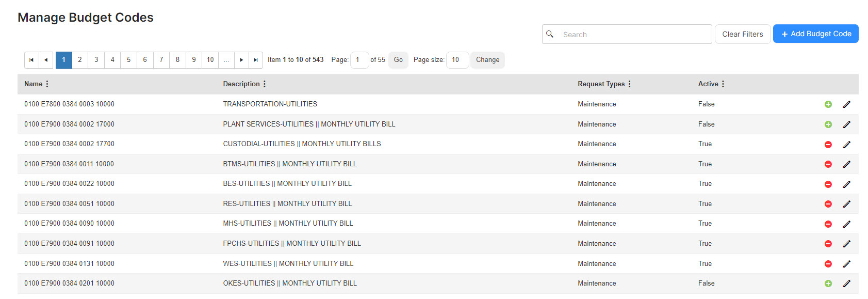
Task: Deactivate budget code 0100 E7900 0384 0091 10000
Action: point(828,244)
